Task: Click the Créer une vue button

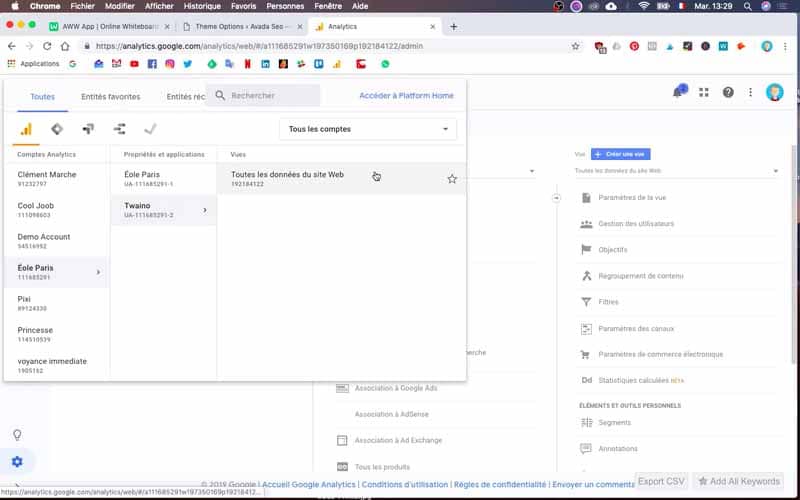Action: click(620, 154)
